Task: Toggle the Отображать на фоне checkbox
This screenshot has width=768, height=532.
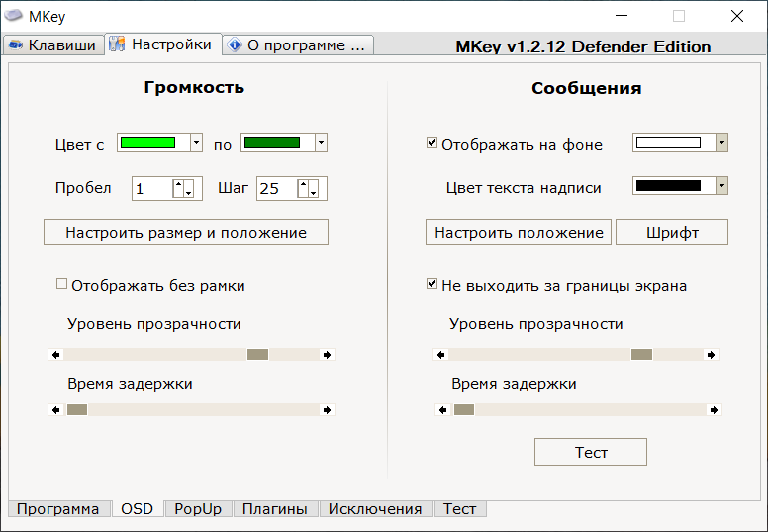Action: click(432, 143)
